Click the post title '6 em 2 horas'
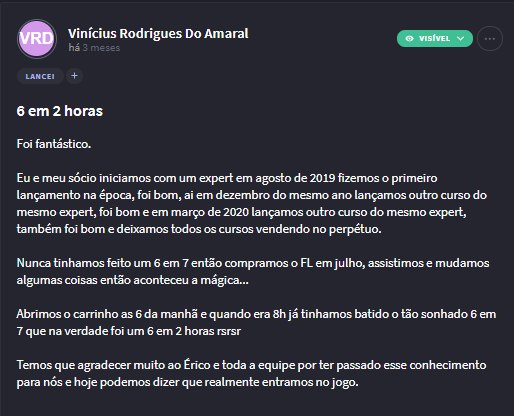This screenshot has height=416, width=514. click(60, 111)
